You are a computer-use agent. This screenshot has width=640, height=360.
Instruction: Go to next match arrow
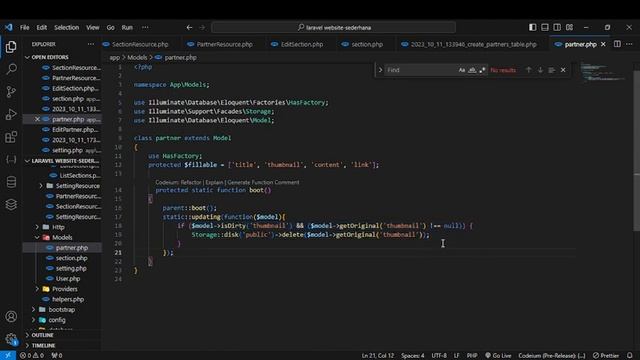pyautogui.click(x=540, y=70)
